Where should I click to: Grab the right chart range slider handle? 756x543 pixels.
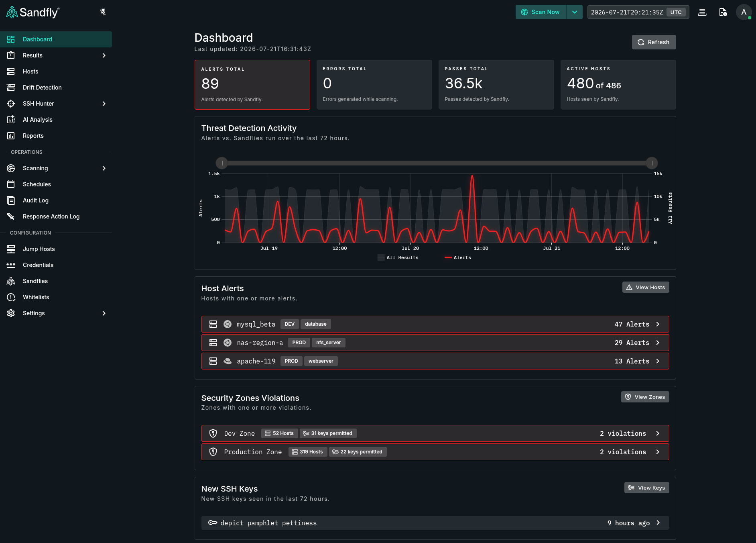(652, 163)
